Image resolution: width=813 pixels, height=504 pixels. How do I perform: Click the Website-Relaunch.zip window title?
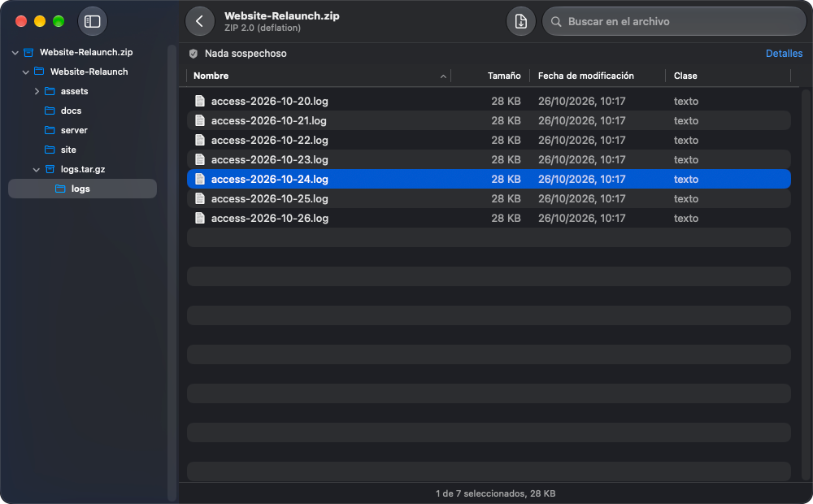click(x=282, y=16)
